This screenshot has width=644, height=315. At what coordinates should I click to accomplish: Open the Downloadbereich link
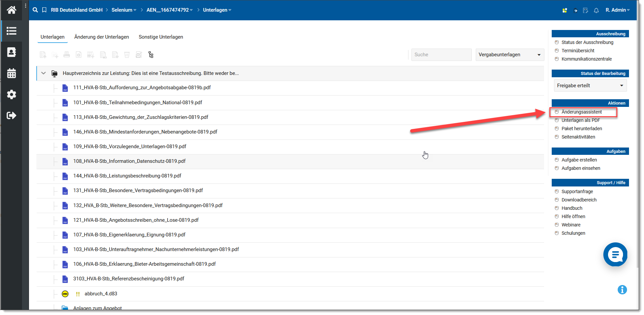point(579,200)
